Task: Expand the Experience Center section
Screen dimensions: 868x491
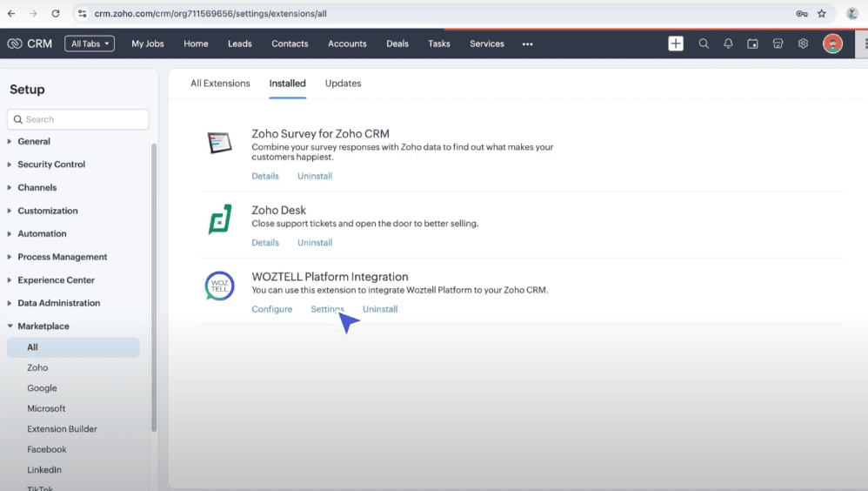Action: click(x=56, y=279)
